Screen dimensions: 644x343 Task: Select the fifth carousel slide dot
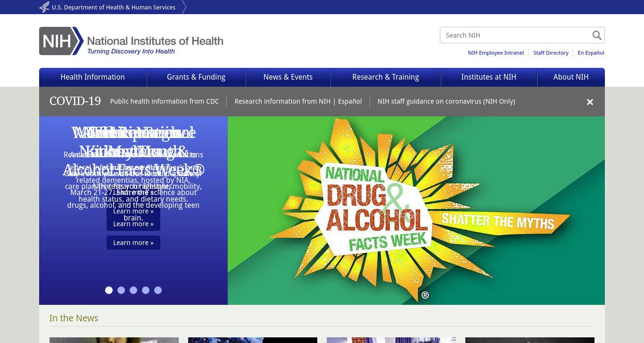[x=158, y=290]
